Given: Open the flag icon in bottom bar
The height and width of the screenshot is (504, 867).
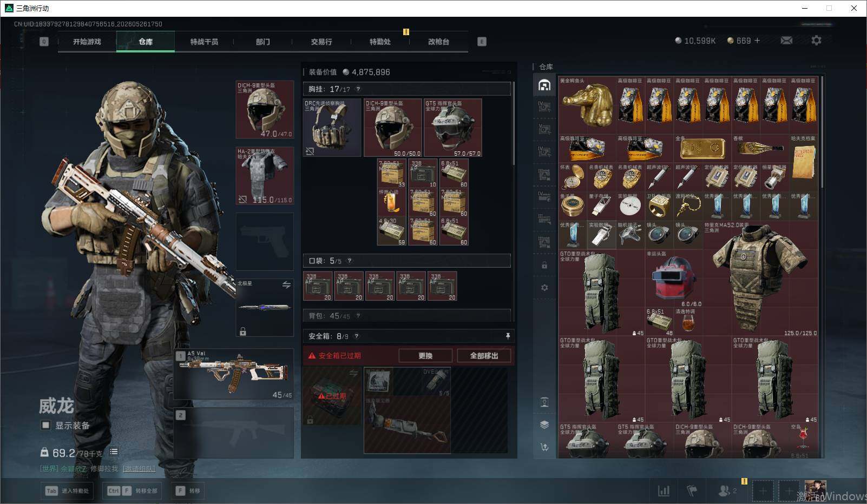Looking at the screenshot, I should (692, 490).
